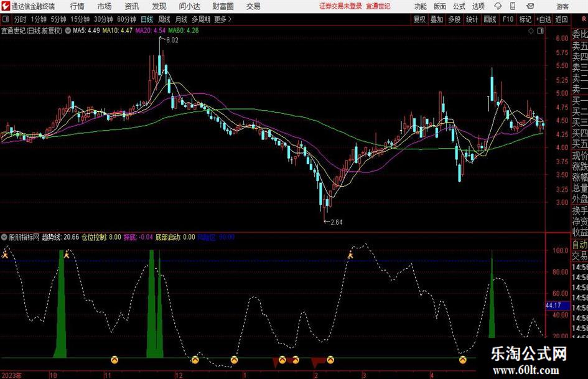Select the 周线 weekly period tab

pos(164,19)
